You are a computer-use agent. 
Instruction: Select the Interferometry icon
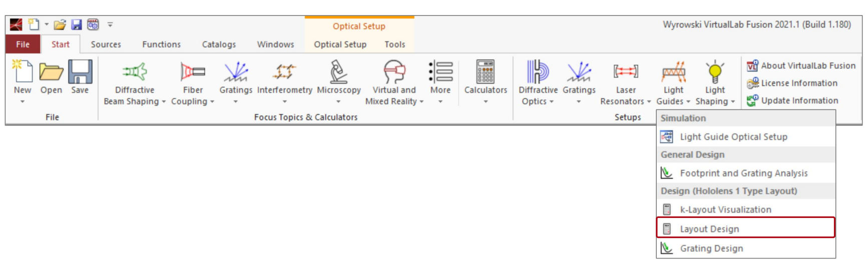(x=284, y=72)
